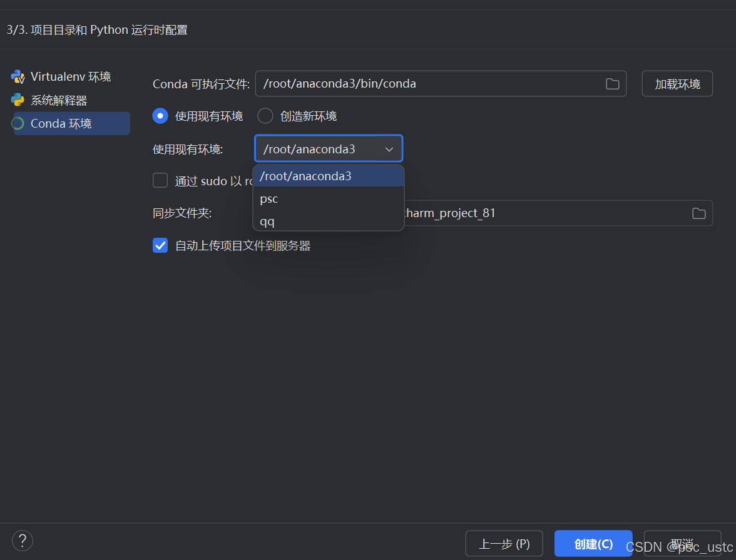This screenshot has width=736, height=560.
Task: Go back with 上一步 (P) button
Action: 504,544
